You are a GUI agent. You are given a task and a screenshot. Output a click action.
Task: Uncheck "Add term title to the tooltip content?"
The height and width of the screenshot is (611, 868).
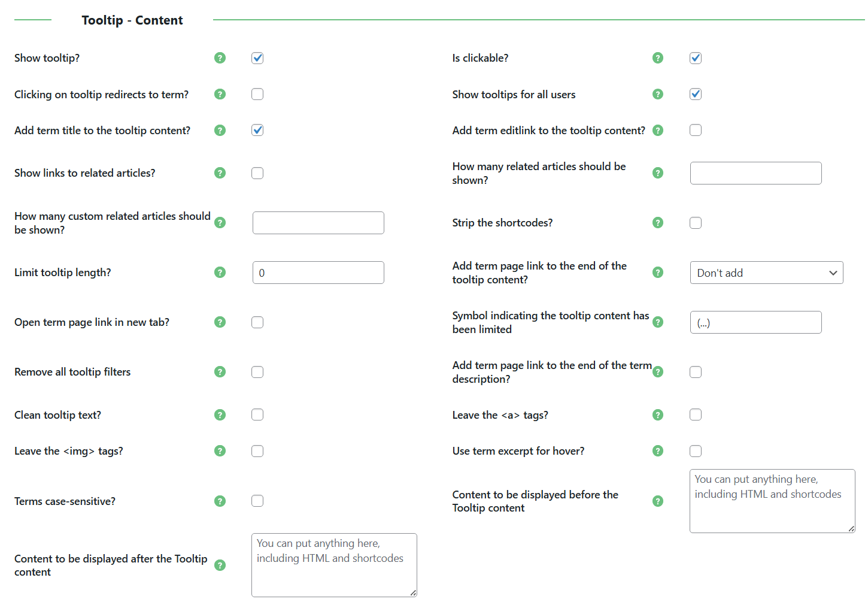coord(257,130)
